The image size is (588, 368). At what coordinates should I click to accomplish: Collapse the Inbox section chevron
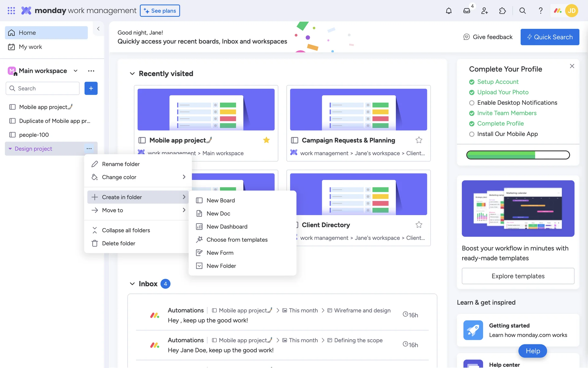[x=132, y=284]
